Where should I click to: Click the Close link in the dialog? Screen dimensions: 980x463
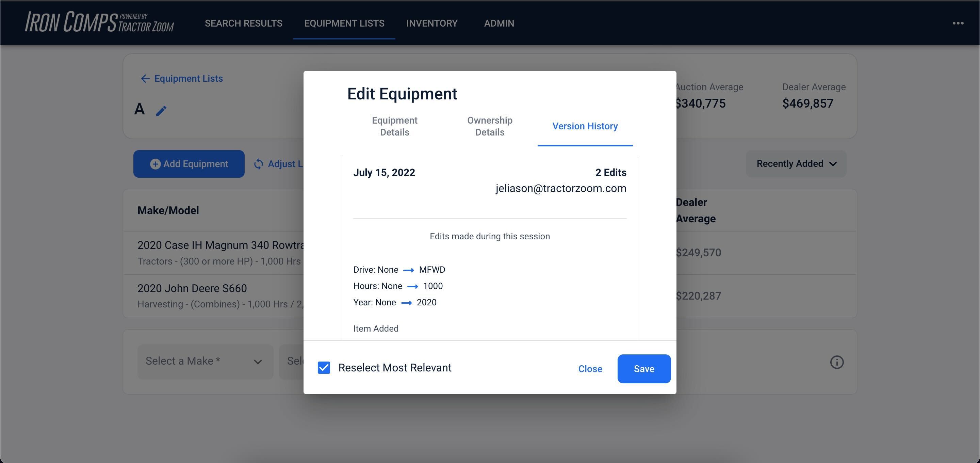pyautogui.click(x=590, y=369)
